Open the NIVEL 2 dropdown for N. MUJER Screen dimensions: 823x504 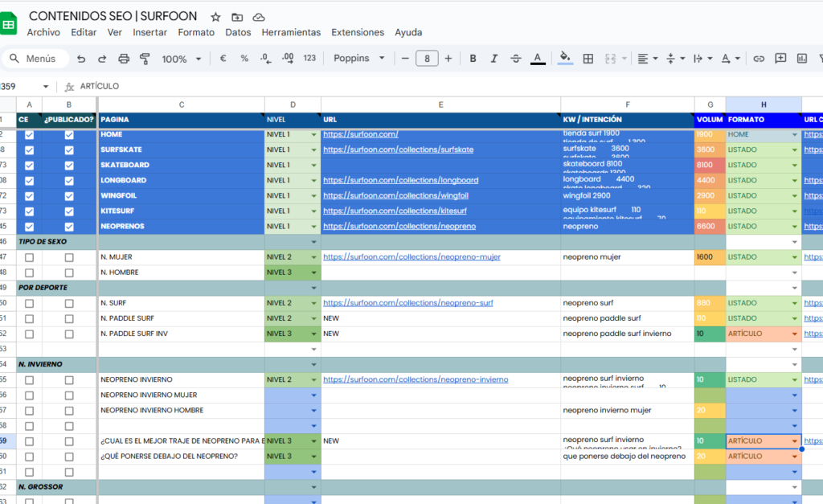tap(314, 257)
